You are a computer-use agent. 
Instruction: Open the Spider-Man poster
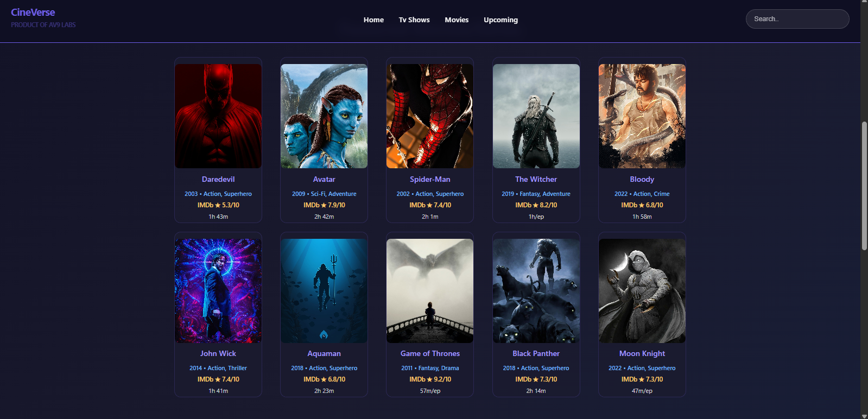[430, 116]
